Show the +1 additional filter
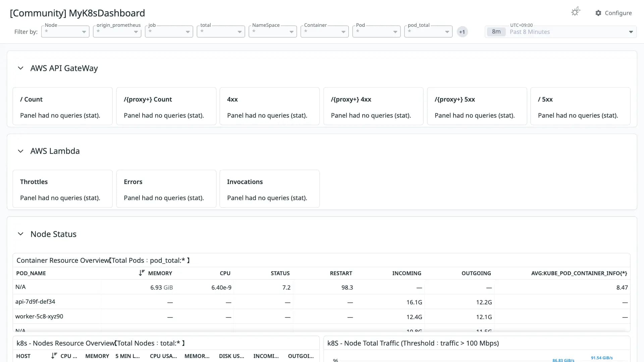The width and height of the screenshot is (644, 362). tap(462, 32)
